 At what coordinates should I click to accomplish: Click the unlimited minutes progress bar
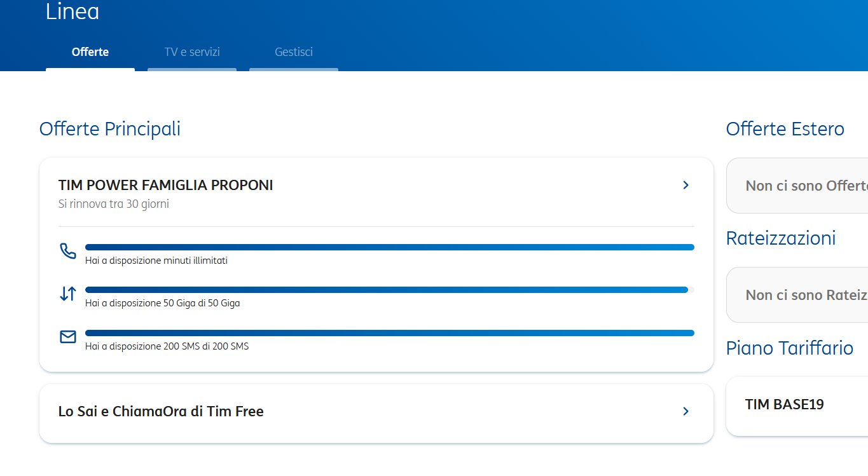(x=389, y=247)
